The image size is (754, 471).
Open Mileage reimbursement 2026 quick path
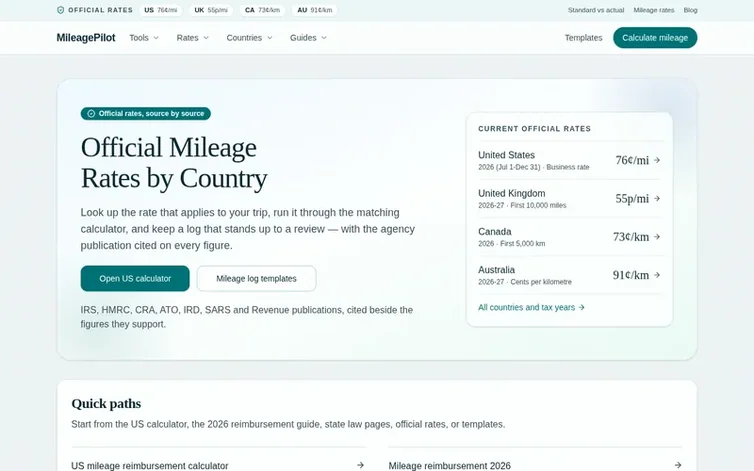coord(535,465)
